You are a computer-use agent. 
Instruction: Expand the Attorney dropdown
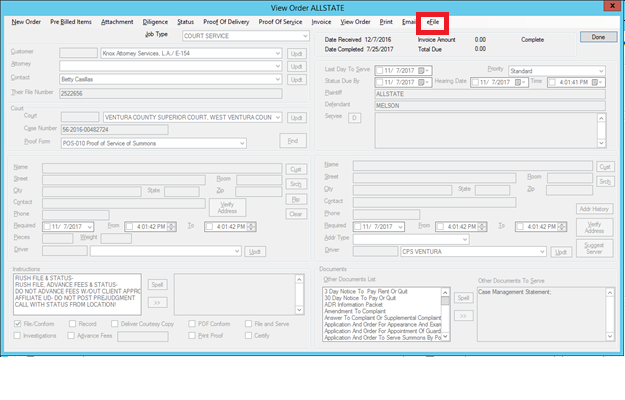[278, 66]
